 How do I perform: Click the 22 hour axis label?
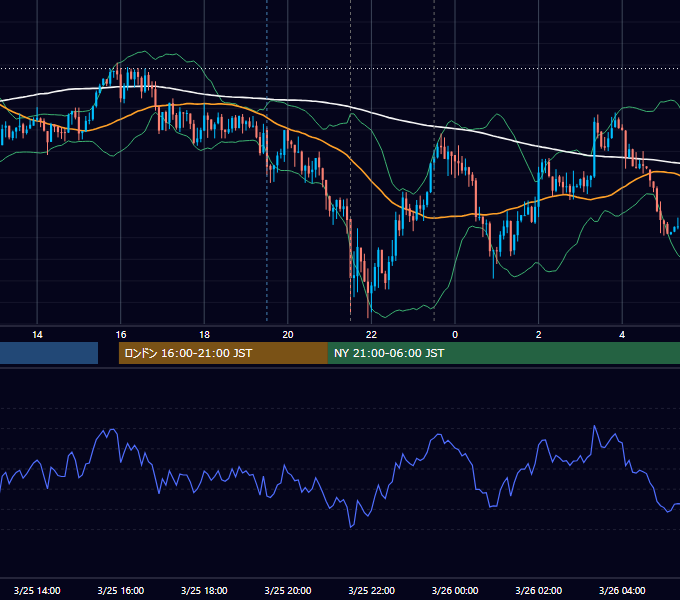tap(371, 335)
